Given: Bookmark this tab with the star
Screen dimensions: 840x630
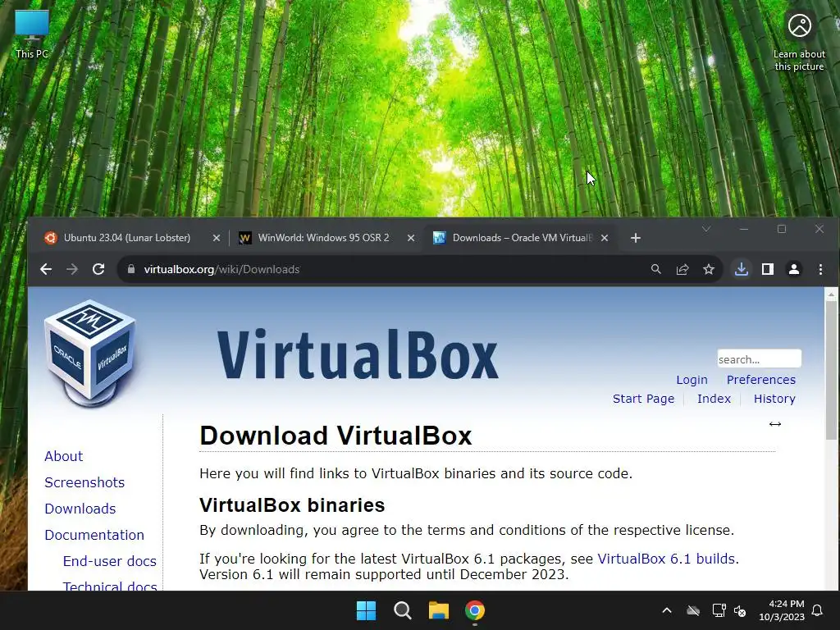Looking at the screenshot, I should 709,269.
